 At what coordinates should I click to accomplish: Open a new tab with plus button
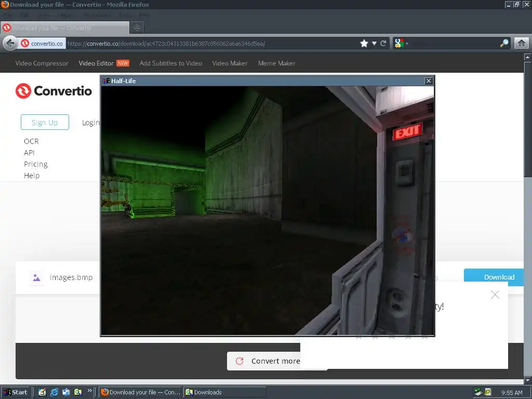pos(137,28)
